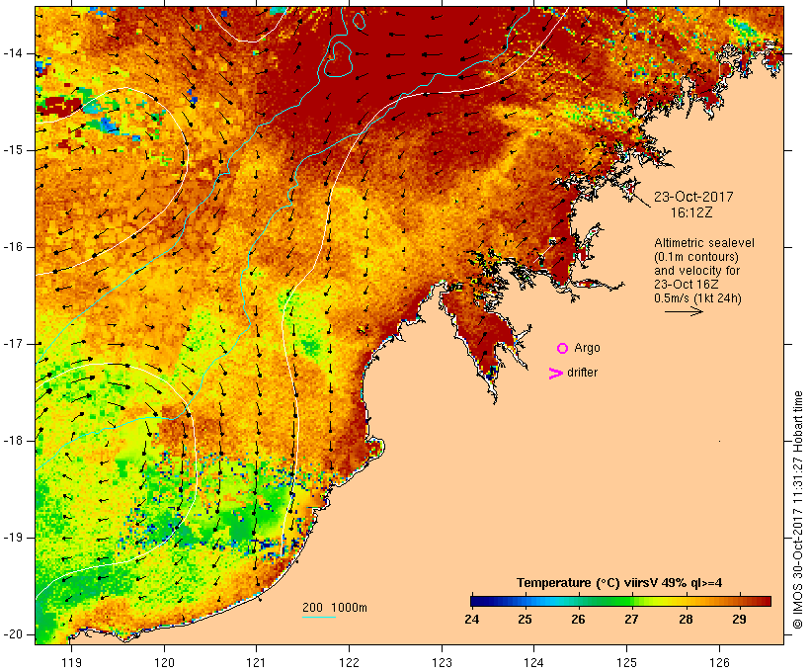810x672 pixels.
Task: Click the 'Temperature (°C) viirsV 49% ql>=4' title
Action: [x=619, y=583]
